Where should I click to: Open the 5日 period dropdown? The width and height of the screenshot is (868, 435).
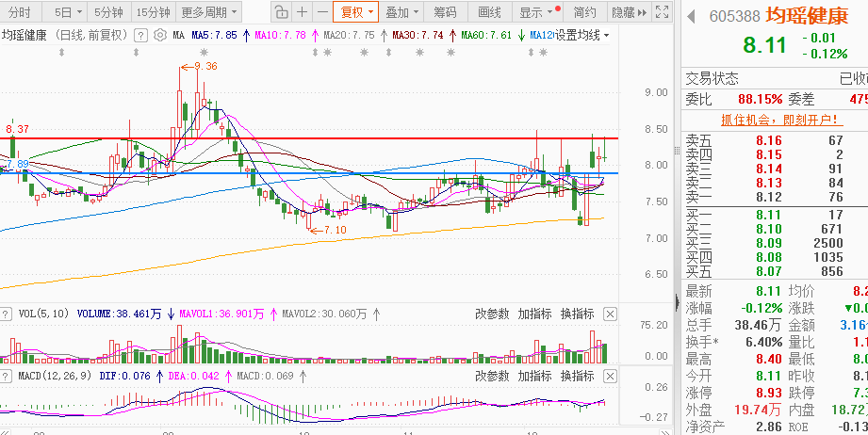coord(69,12)
